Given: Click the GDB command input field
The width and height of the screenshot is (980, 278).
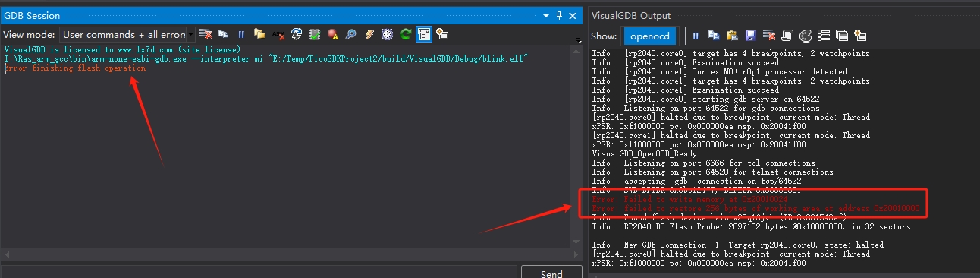Looking at the screenshot, I should (259, 272).
